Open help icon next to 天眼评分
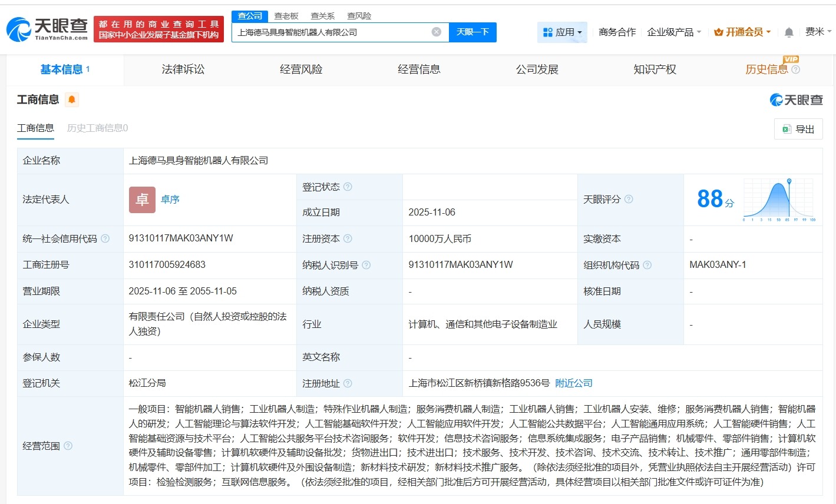The width and height of the screenshot is (836, 504). coord(629,200)
